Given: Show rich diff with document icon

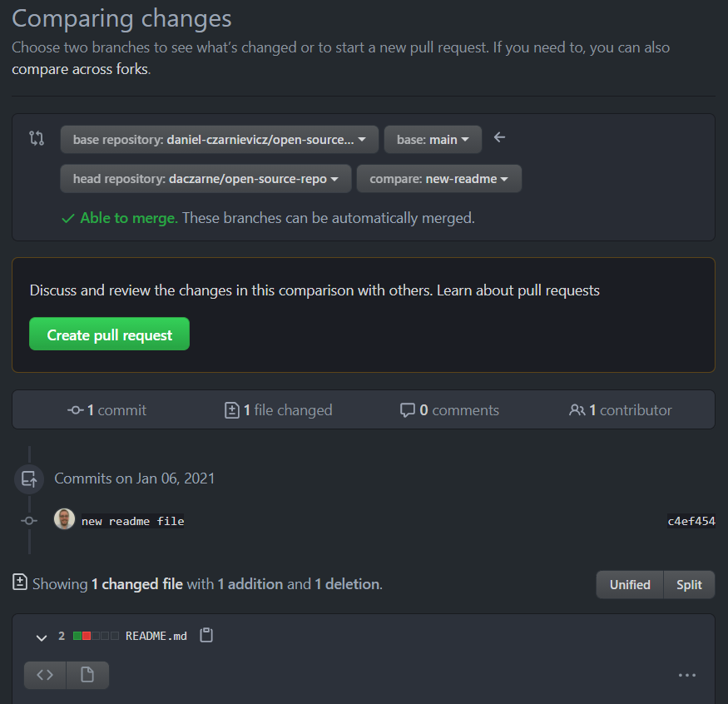Looking at the screenshot, I should 87,675.
